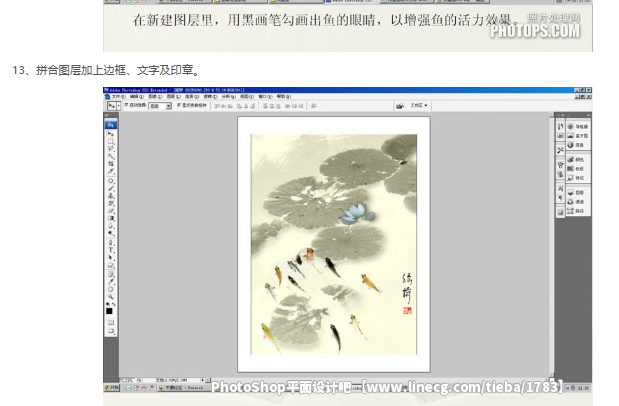
Task: Open the 颜色 (Color) panel
Action: [x=578, y=160]
